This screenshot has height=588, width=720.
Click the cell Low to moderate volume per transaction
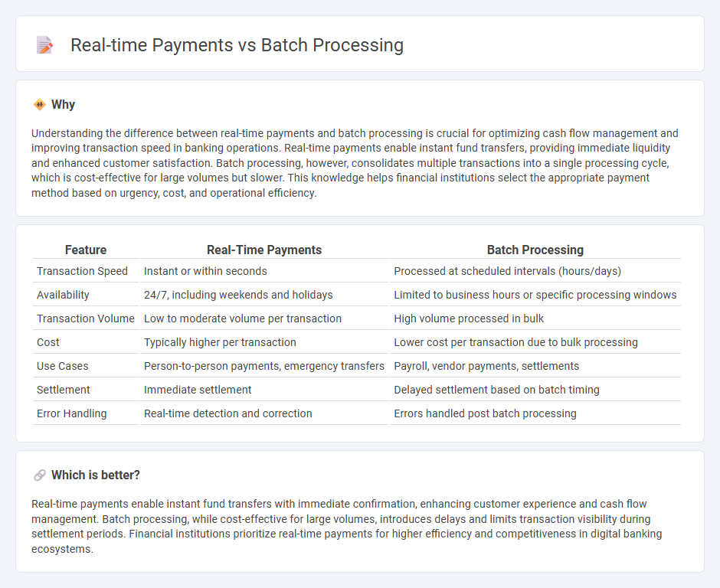point(264,318)
